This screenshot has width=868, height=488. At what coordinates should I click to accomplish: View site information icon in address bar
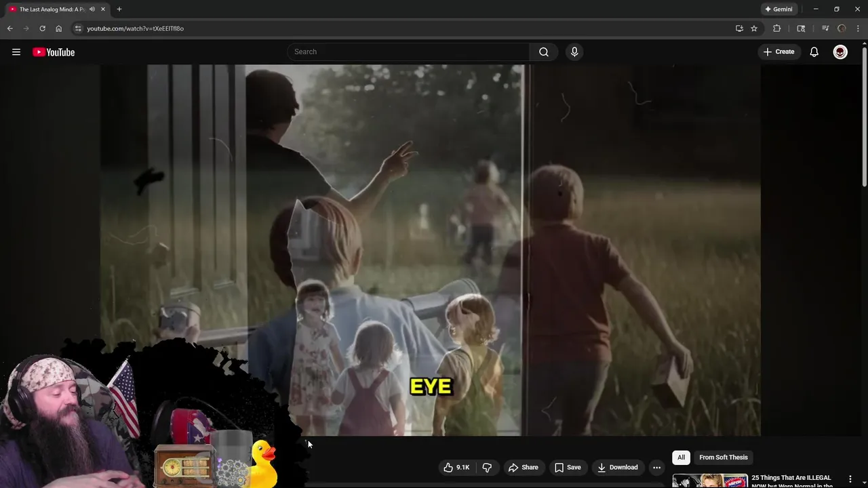pos(78,28)
